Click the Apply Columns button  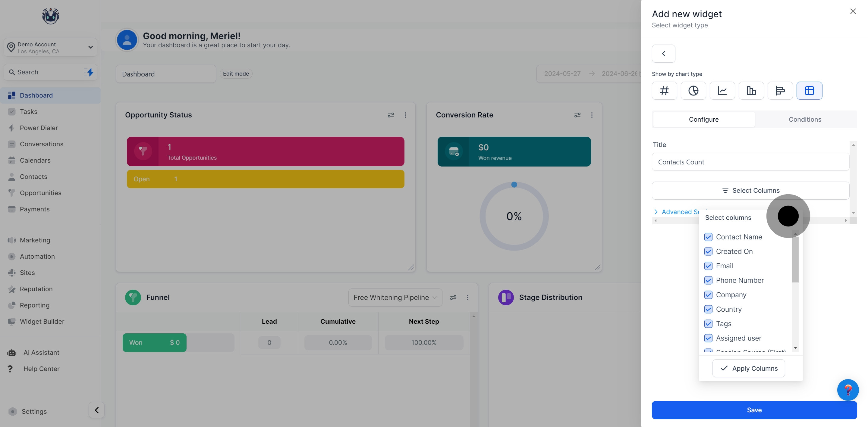748,368
